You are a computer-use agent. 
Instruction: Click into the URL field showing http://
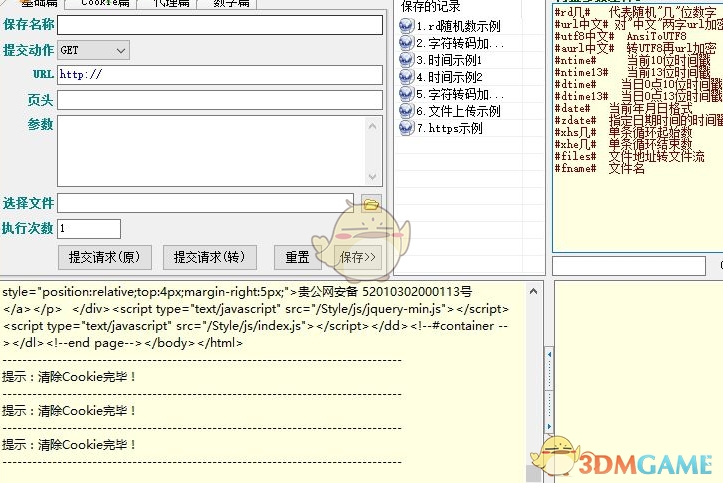pyautogui.click(x=220, y=75)
